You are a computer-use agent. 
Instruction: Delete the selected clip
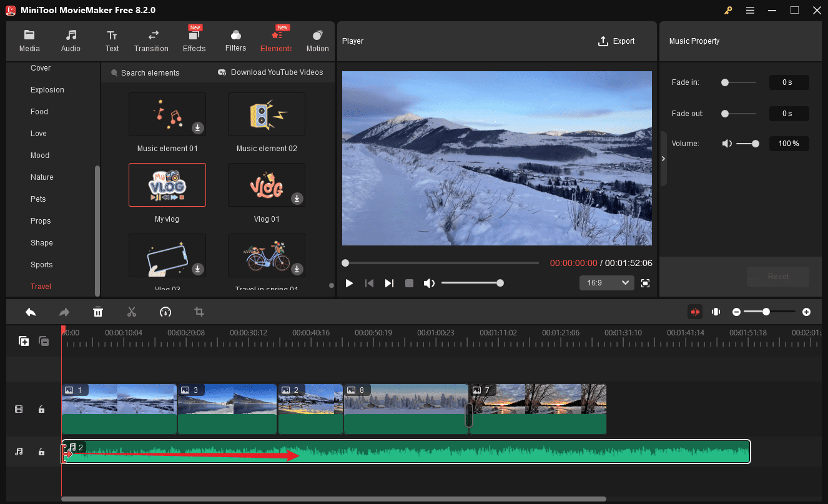tap(98, 312)
